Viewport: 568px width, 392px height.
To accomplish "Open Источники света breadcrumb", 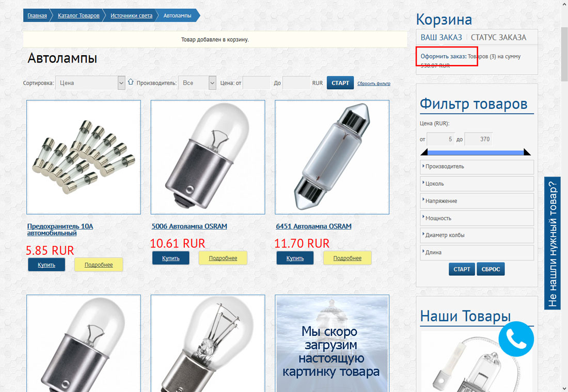I will (132, 15).
